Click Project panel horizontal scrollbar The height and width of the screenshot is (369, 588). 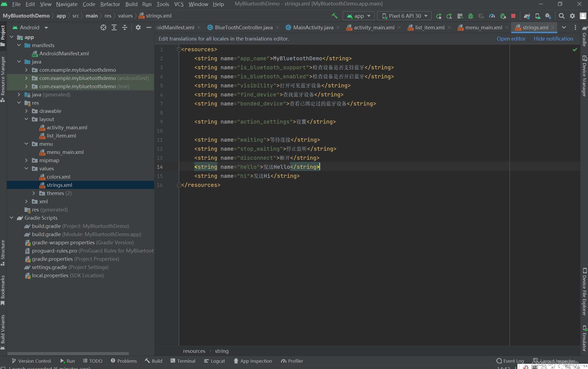(68, 353)
